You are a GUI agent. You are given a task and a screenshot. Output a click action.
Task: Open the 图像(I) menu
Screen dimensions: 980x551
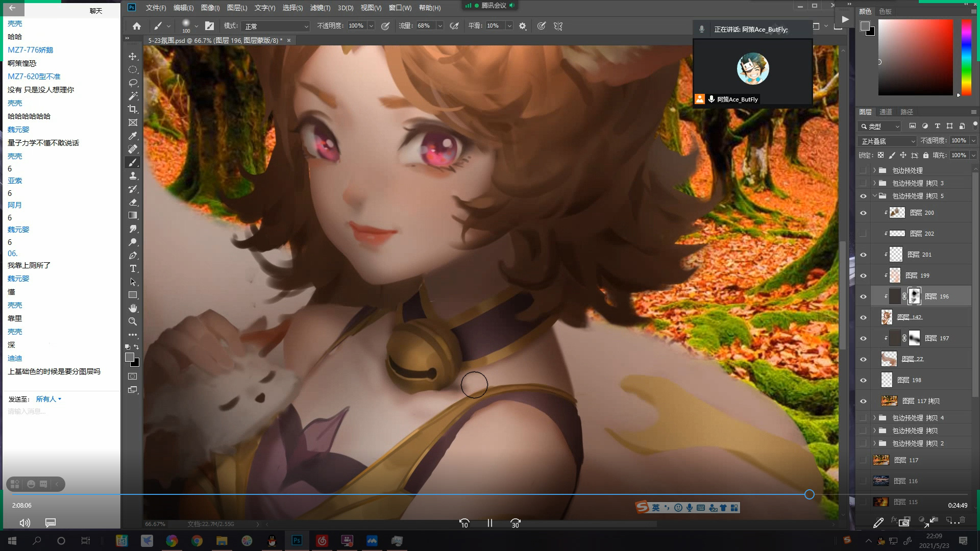pos(210,8)
